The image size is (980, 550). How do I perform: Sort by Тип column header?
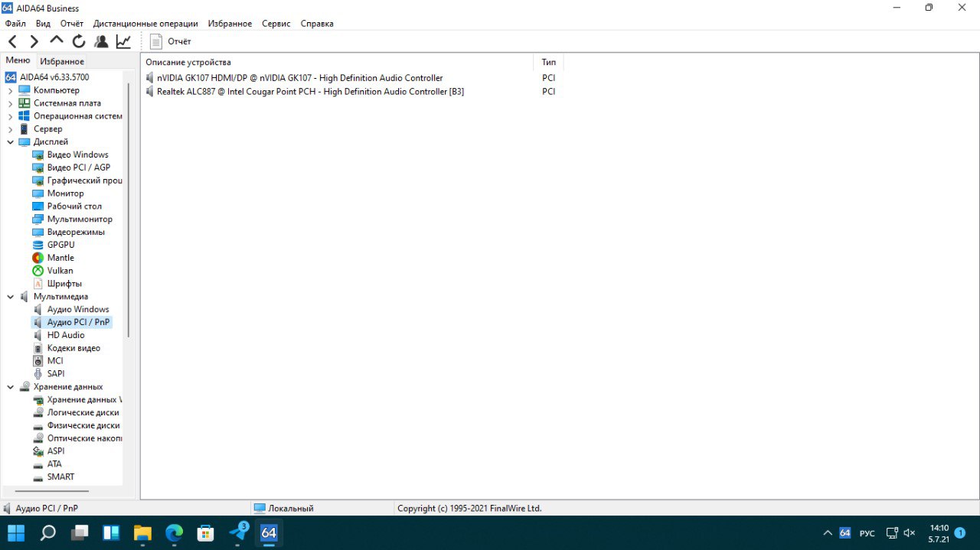[x=549, y=62]
